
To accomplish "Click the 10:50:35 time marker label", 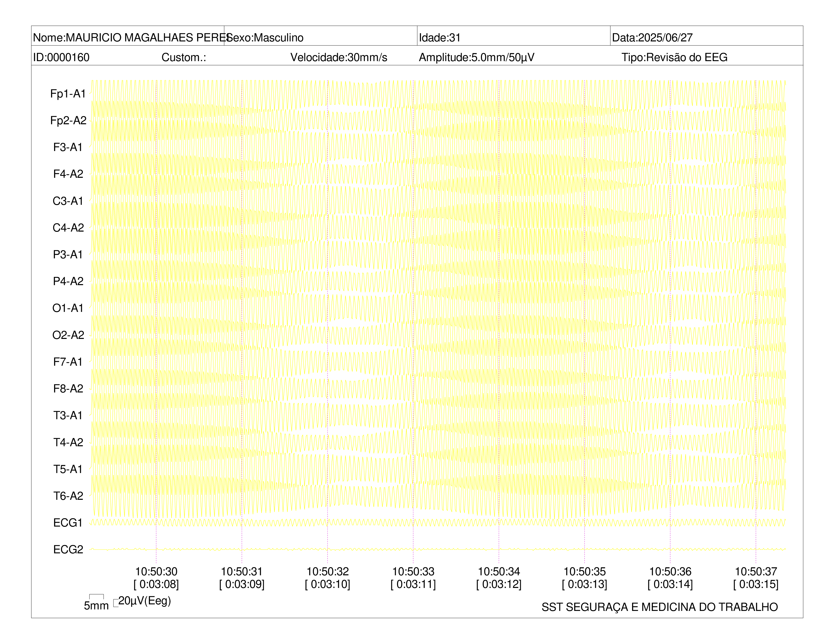I will click(x=585, y=572).
